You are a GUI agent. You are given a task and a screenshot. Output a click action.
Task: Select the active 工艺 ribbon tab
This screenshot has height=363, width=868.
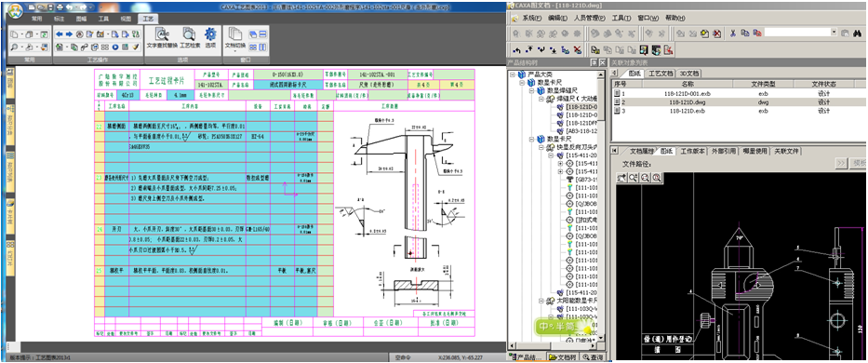point(148,19)
